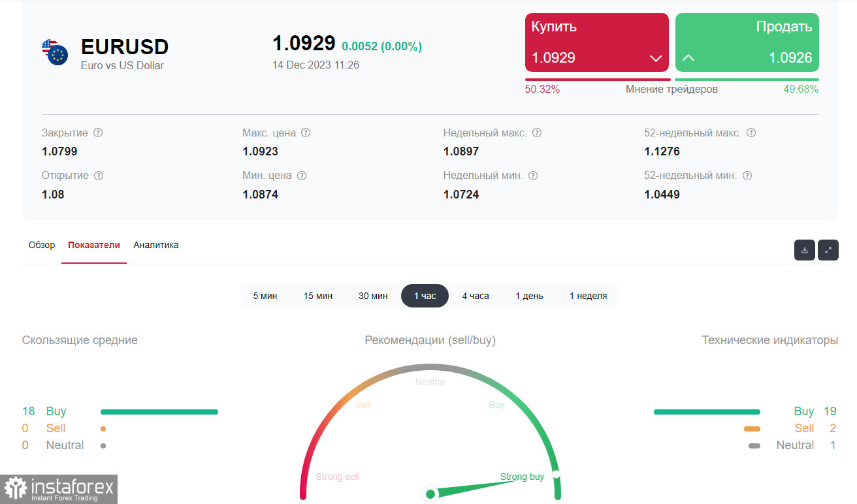
Task: Click the download chart icon
Action: (x=805, y=250)
